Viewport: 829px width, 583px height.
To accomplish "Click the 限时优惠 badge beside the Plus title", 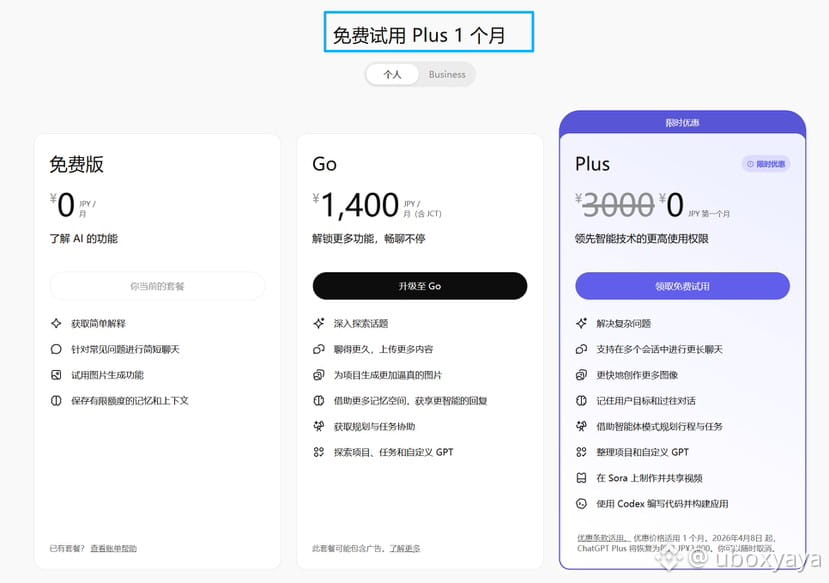I will tap(766, 164).
